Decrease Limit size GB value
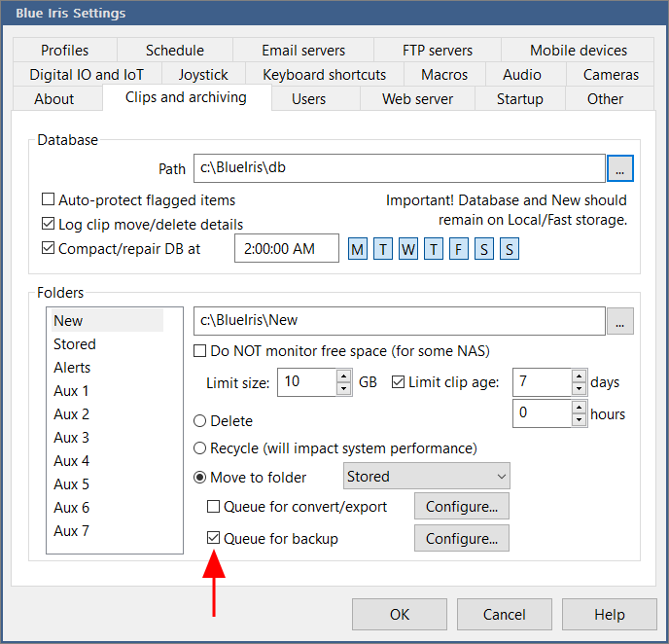The height and width of the screenshot is (644, 669). pos(343,388)
